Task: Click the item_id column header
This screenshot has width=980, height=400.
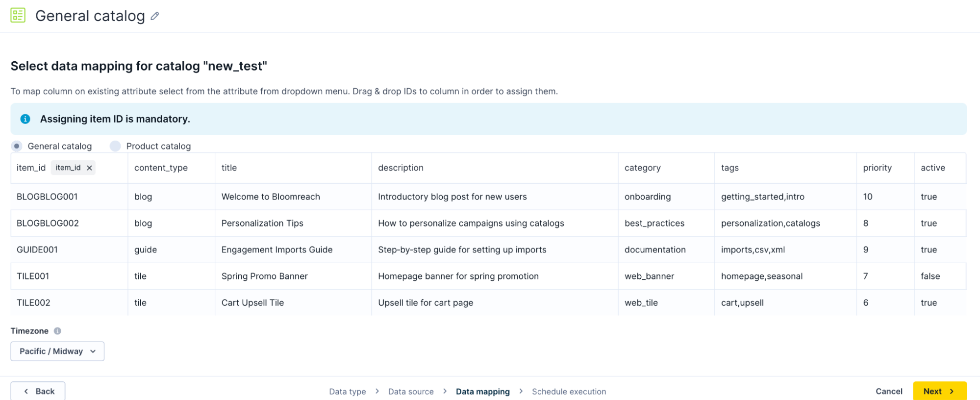Action: (31, 168)
